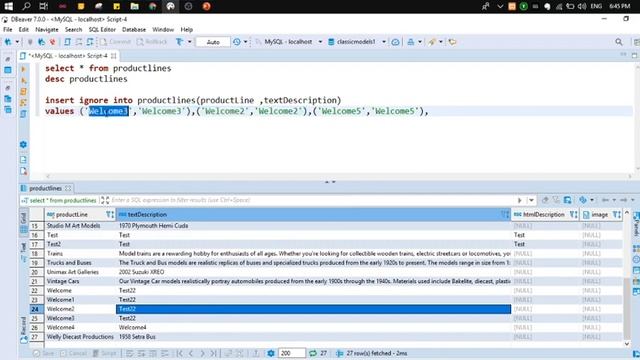Open Windows Start menu
640x360 pixels.
point(8,6)
